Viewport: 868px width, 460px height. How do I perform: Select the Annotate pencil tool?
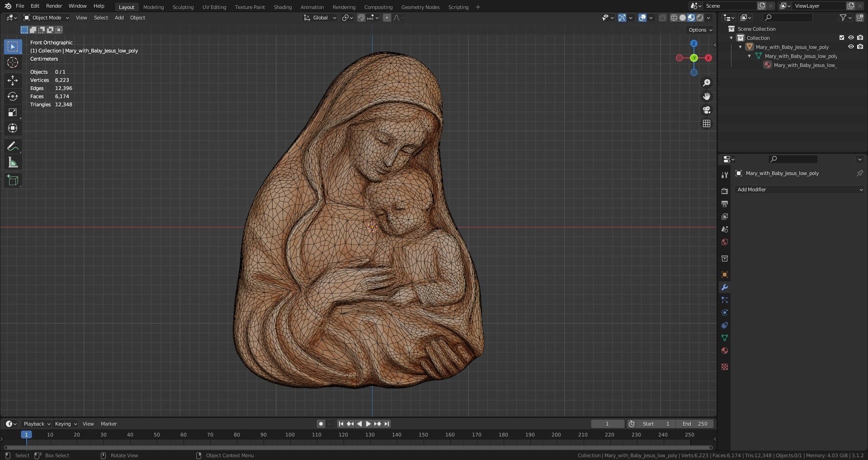[x=13, y=146]
